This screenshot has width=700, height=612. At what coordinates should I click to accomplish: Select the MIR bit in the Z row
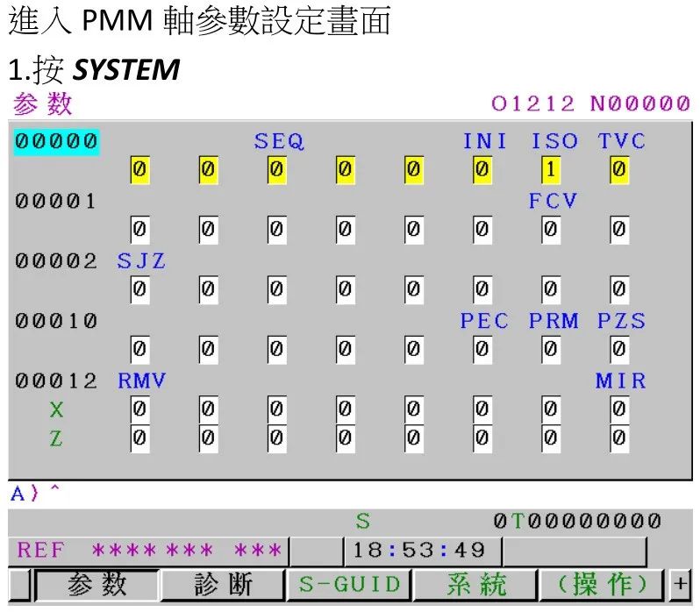coord(619,438)
